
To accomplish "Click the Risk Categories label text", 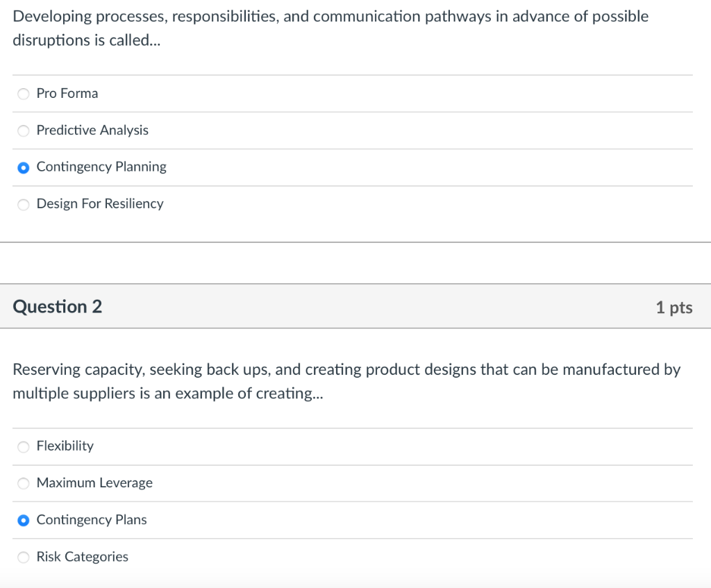I will (83, 556).
